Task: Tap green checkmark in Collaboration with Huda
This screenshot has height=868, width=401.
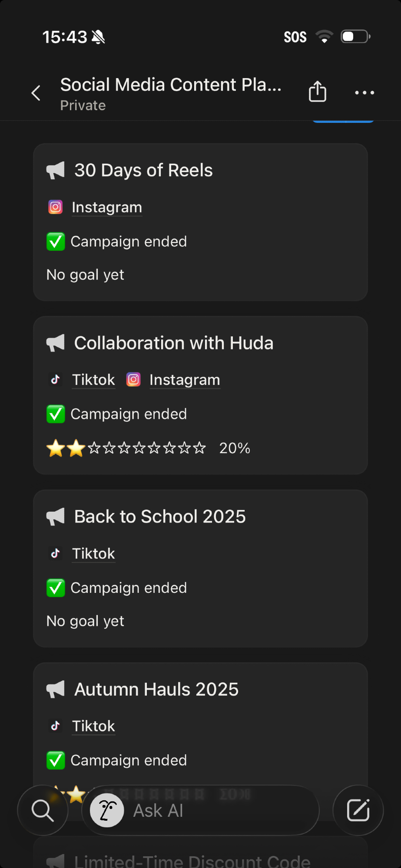Action: pos(56,414)
